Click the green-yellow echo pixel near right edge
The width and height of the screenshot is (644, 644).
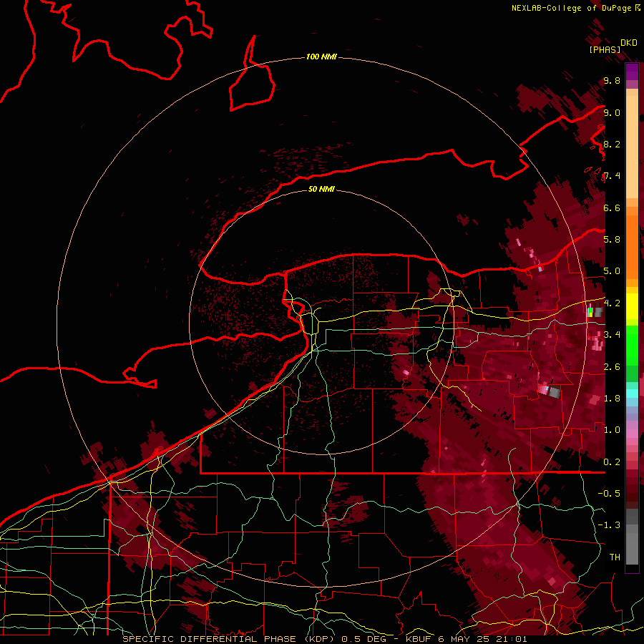coord(590,312)
